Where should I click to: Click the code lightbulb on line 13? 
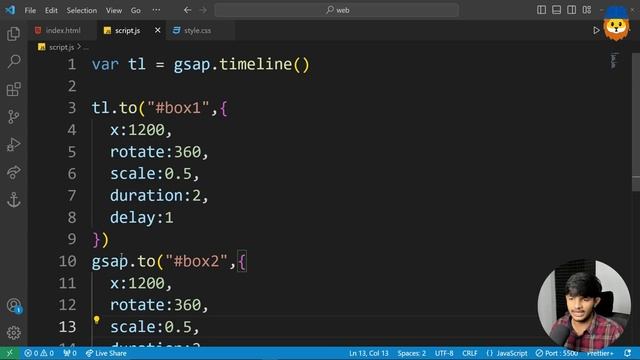point(97,320)
